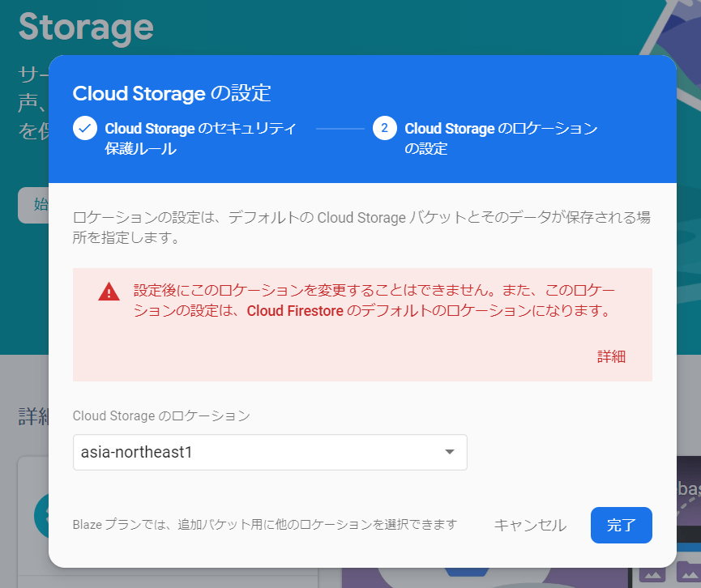The image size is (701, 588).
Task: Click the ロケーションの設定は description paragraph
Action: coord(361,228)
